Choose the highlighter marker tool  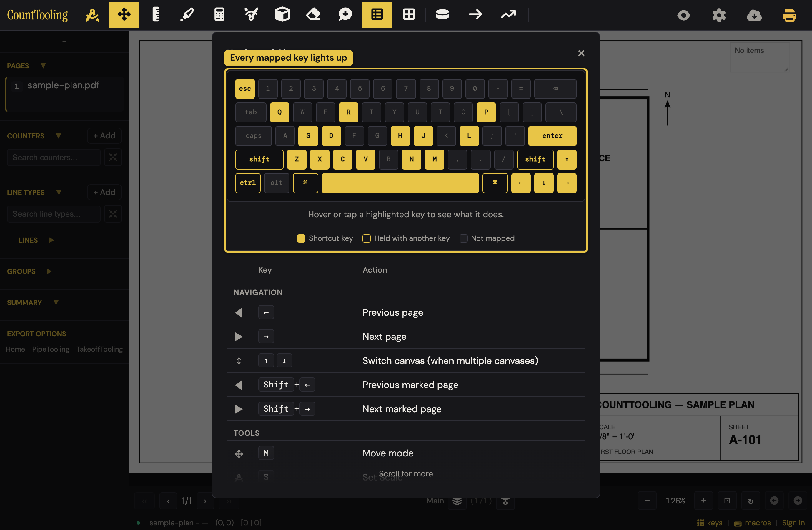tap(187, 15)
